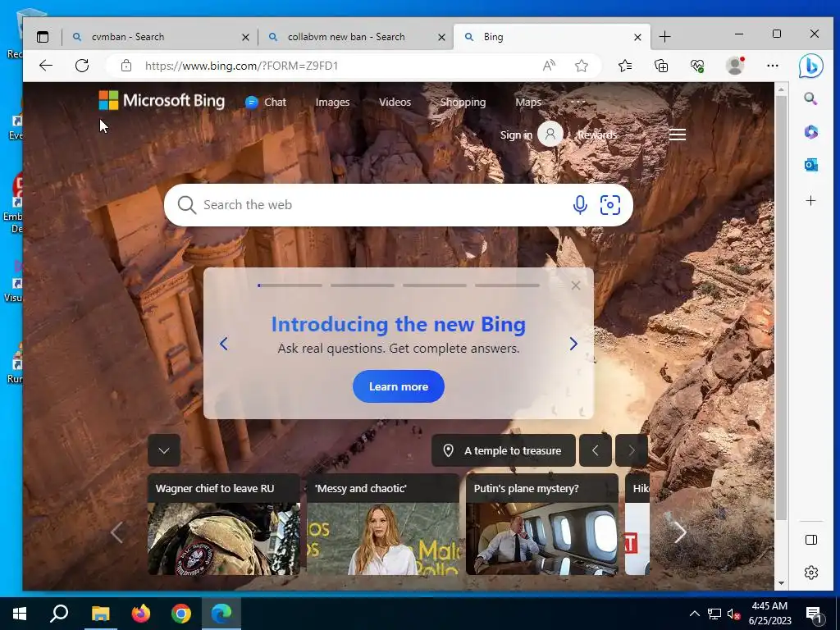Search using an image camera icon
840x630 pixels.
(610, 204)
